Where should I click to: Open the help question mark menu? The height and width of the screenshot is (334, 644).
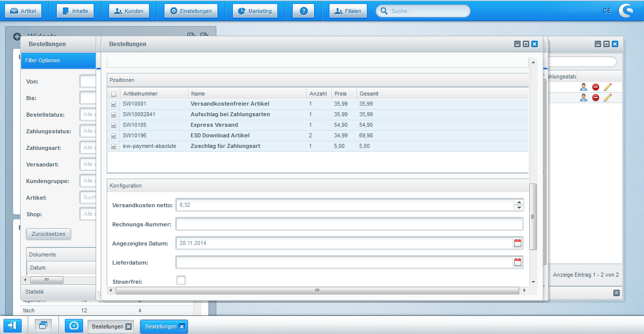[303, 11]
